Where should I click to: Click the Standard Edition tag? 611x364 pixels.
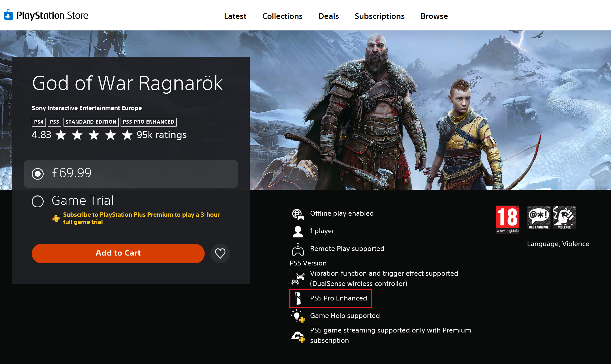[91, 122]
